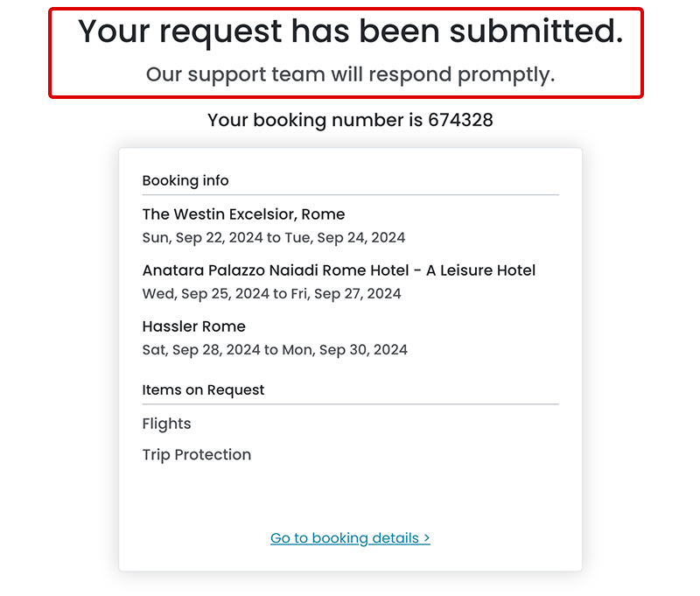Click the Booking info section heading
The image size is (700, 596).
[x=185, y=181]
